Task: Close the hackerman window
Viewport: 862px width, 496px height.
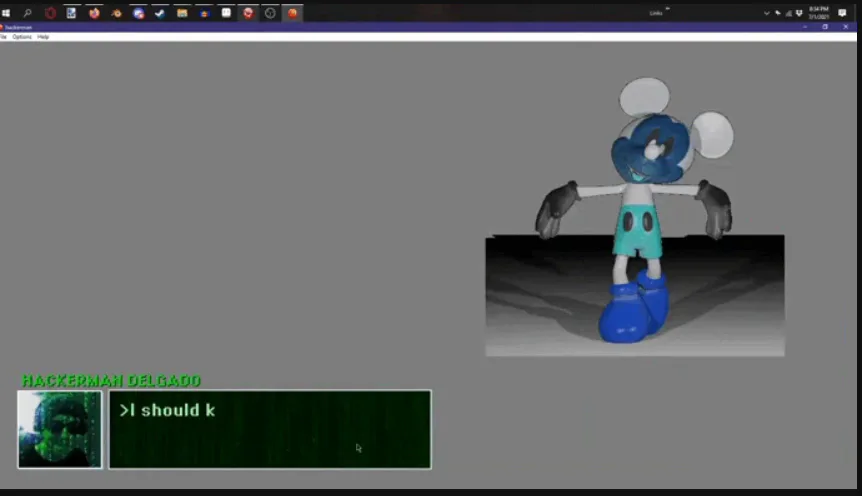Action: pyautogui.click(x=846, y=27)
